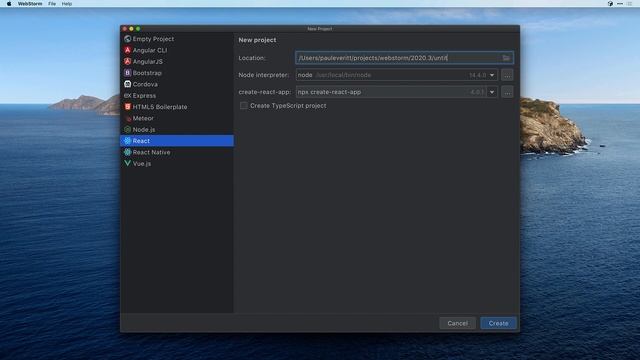This screenshot has width=640, height=360.
Task: Cancel the New Project dialog
Action: 458,323
